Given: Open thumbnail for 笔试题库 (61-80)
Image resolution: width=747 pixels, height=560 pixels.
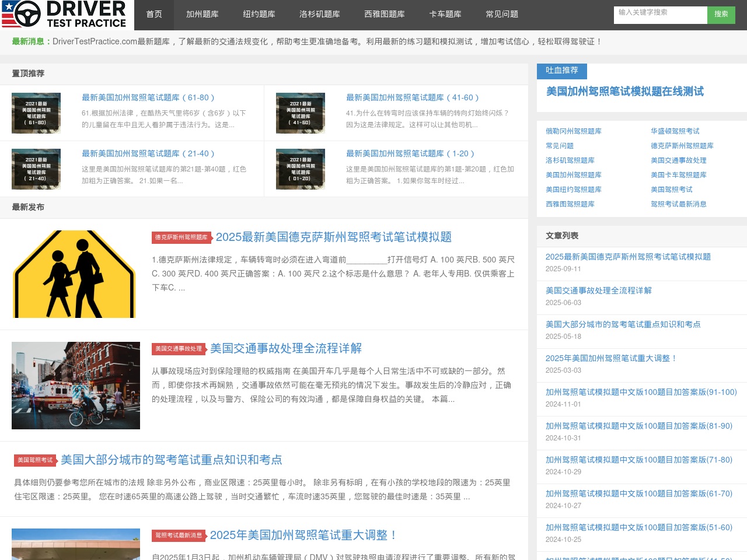Looking at the screenshot, I should coord(36,113).
